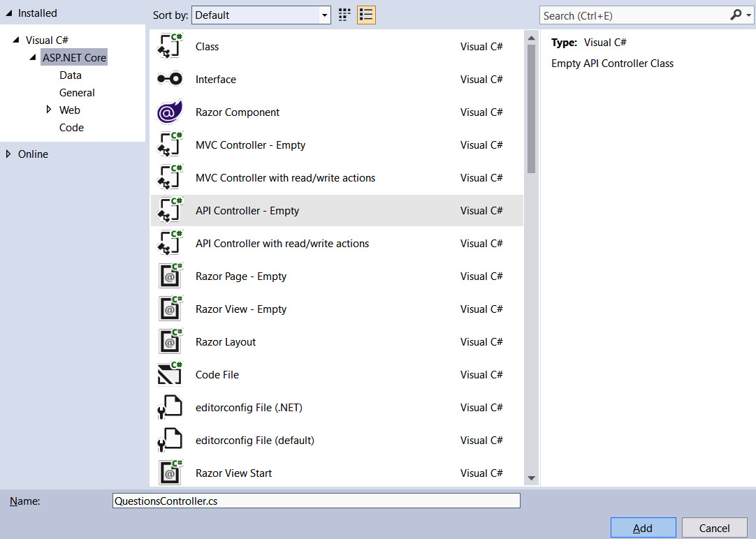The height and width of the screenshot is (539, 756).
Task: Select the Class template icon
Action: (x=170, y=46)
